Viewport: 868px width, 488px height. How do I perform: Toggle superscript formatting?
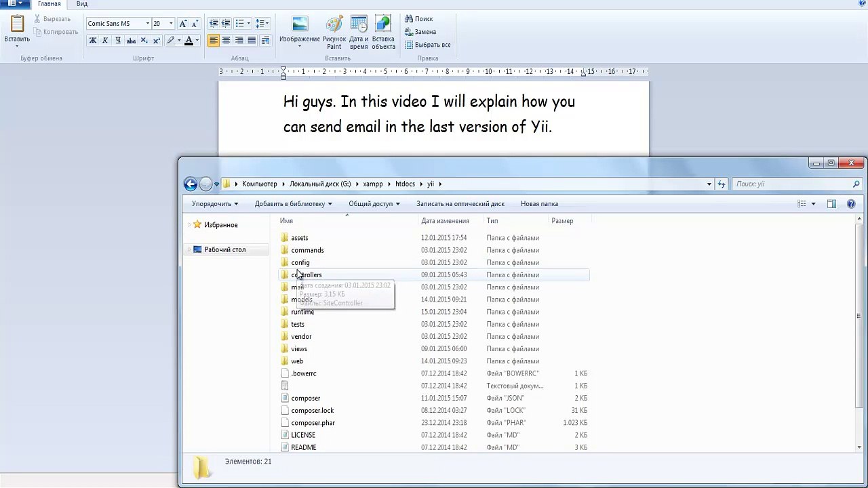(157, 41)
